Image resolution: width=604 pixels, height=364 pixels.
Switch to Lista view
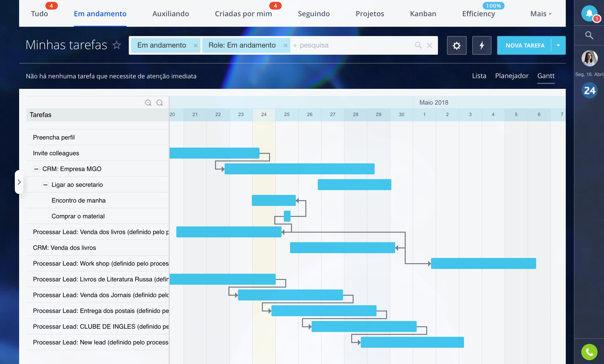479,76
